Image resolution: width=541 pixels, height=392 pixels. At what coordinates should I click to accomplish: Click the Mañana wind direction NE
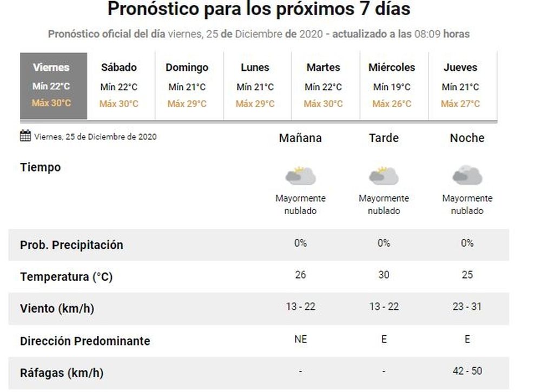point(300,339)
